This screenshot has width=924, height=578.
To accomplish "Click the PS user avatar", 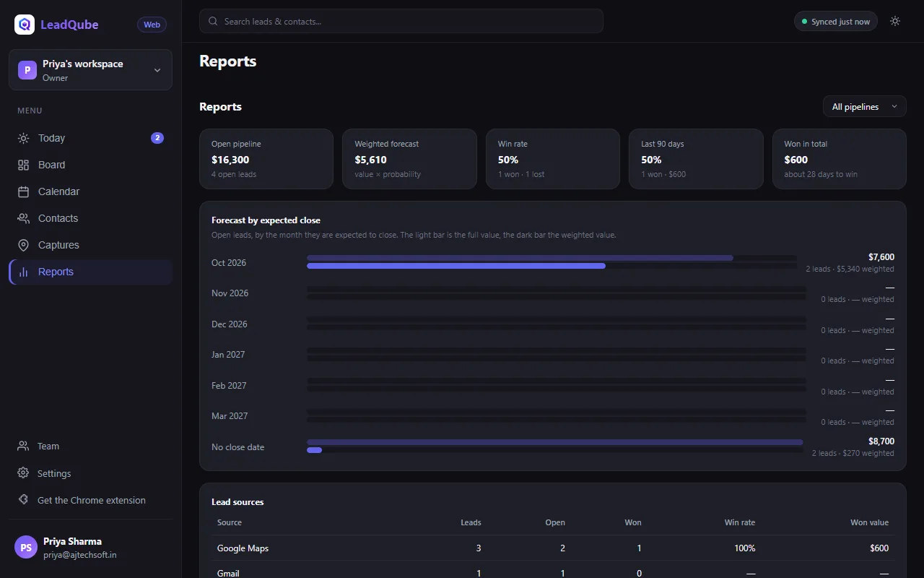I will pos(26,548).
